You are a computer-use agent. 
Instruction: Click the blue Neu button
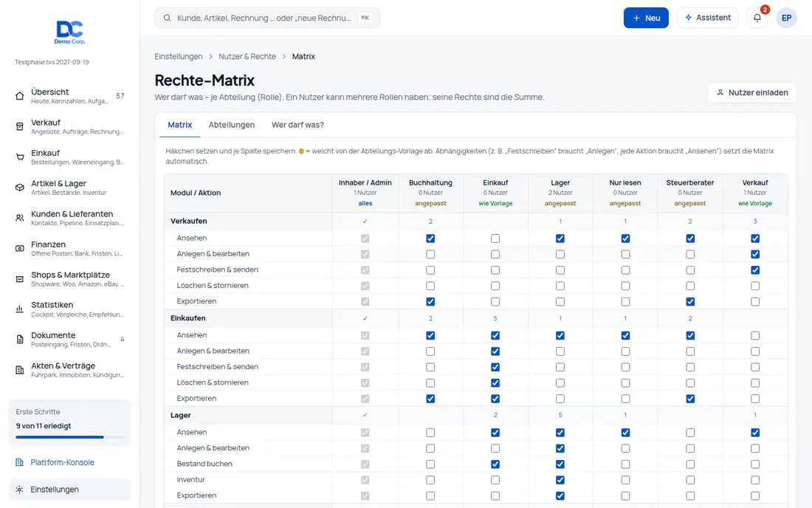coord(646,18)
